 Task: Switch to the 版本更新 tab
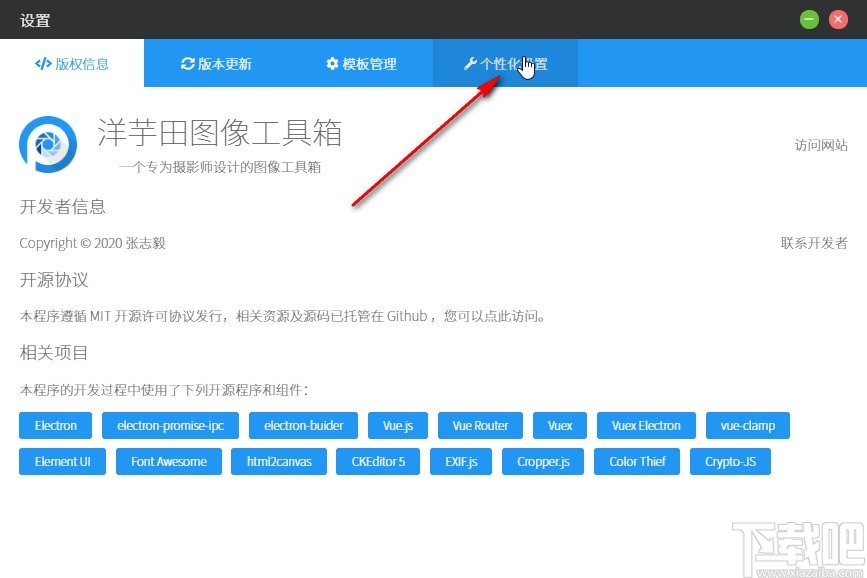218,63
